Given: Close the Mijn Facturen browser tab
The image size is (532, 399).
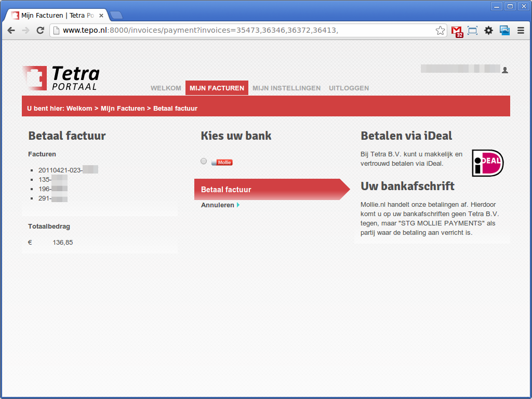Looking at the screenshot, I should [x=101, y=16].
